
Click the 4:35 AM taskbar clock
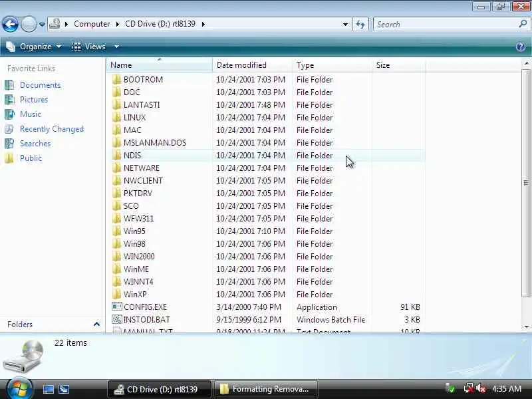coord(507,389)
